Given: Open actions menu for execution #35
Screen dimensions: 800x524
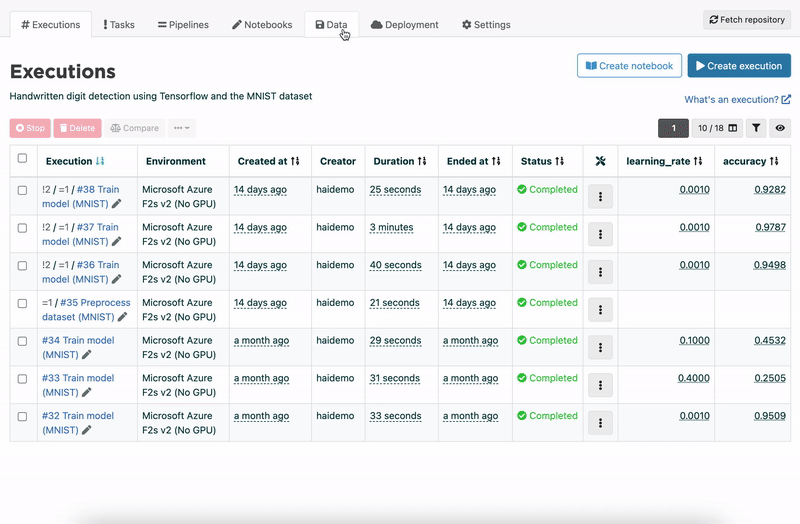Looking at the screenshot, I should pyautogui.click(x=601, y=310).
